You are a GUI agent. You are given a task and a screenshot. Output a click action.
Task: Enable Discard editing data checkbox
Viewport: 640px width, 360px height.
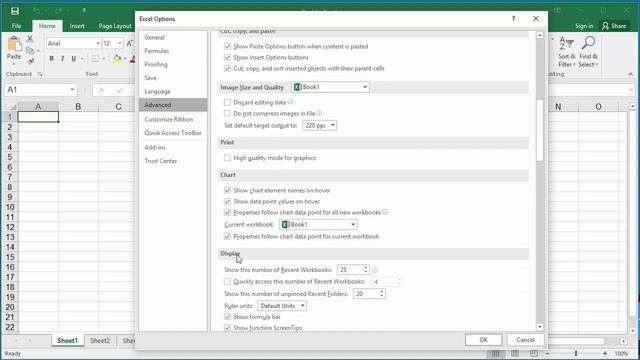point(227,102)
